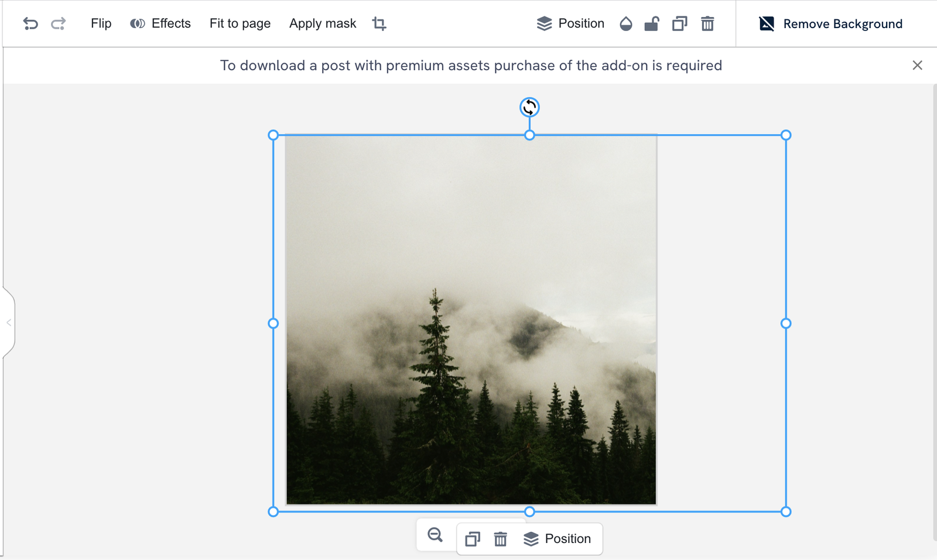
Task: Click Apply mask
Action: click(x=322, y=23)
